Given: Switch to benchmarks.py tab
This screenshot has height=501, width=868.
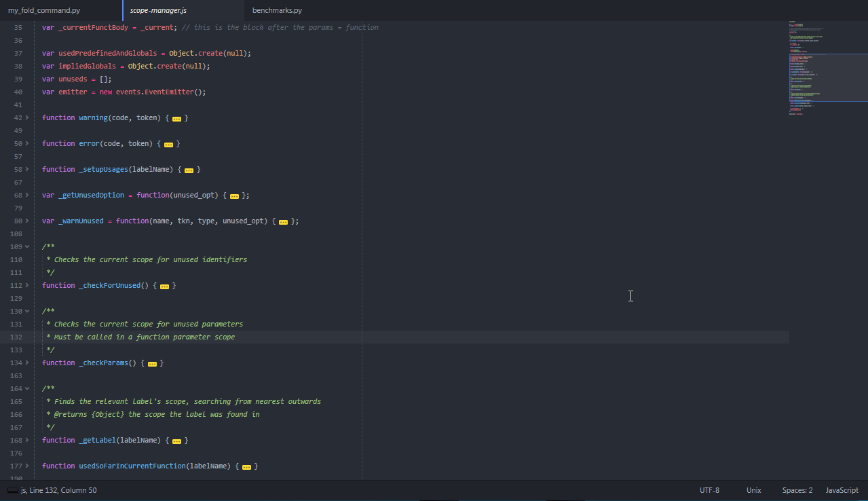Looking at the screenshot, I should click(277, 11).
